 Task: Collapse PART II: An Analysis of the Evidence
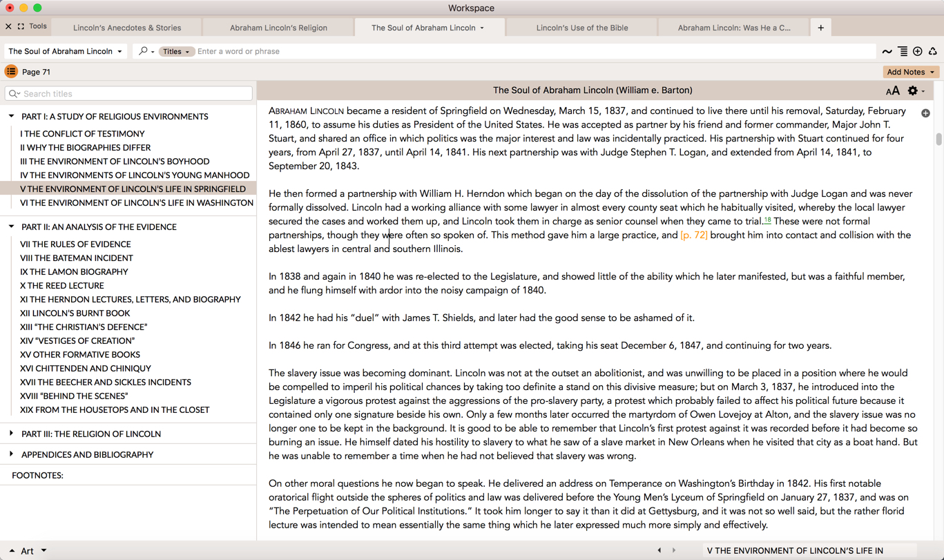click(x=12, y=226)
